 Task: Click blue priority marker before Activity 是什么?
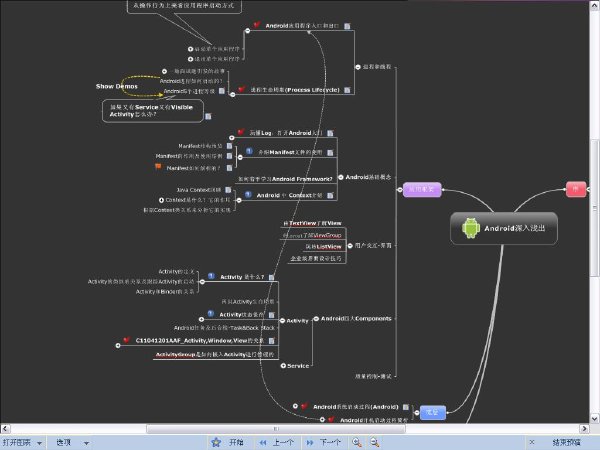click(211, 276)
